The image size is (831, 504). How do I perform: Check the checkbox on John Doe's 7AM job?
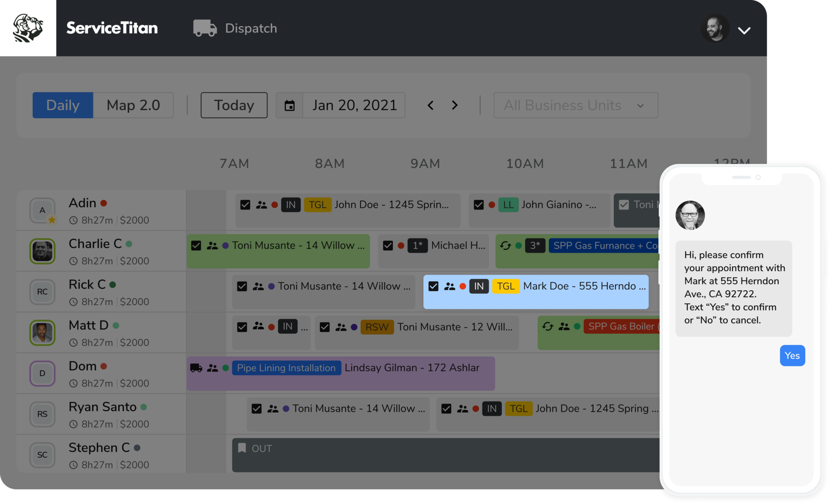244,204
